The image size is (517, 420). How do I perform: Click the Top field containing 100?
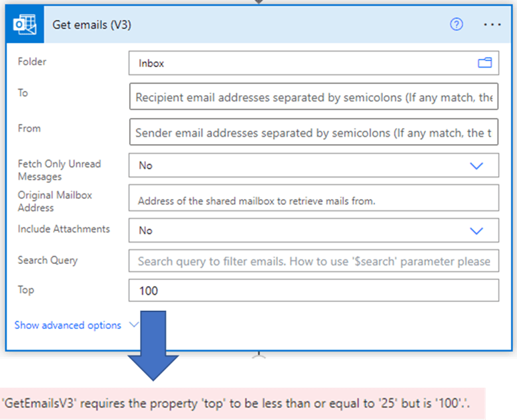coord(313,290)
